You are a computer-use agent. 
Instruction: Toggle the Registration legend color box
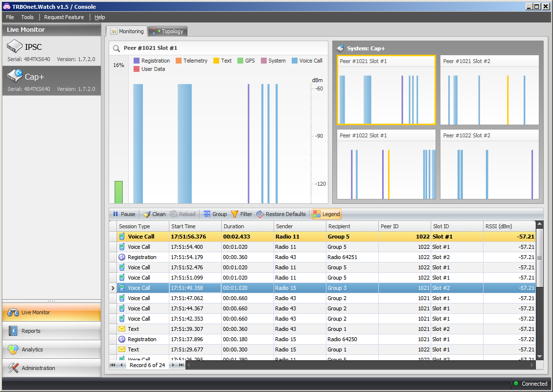coord(137,61)
